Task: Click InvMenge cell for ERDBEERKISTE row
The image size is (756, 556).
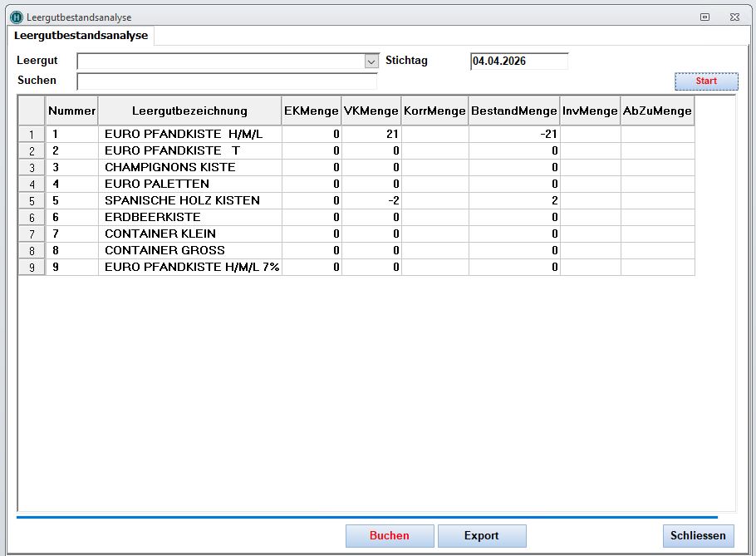Action: coord(590,217)
